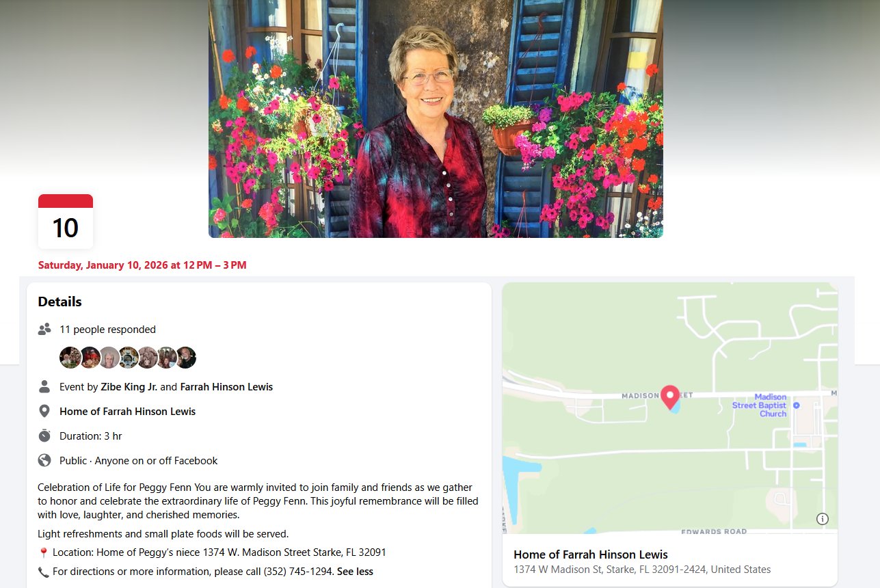Click the red calendar date icon showing 10
Screen dimensions: 880x588
click(x=66, y=222)
